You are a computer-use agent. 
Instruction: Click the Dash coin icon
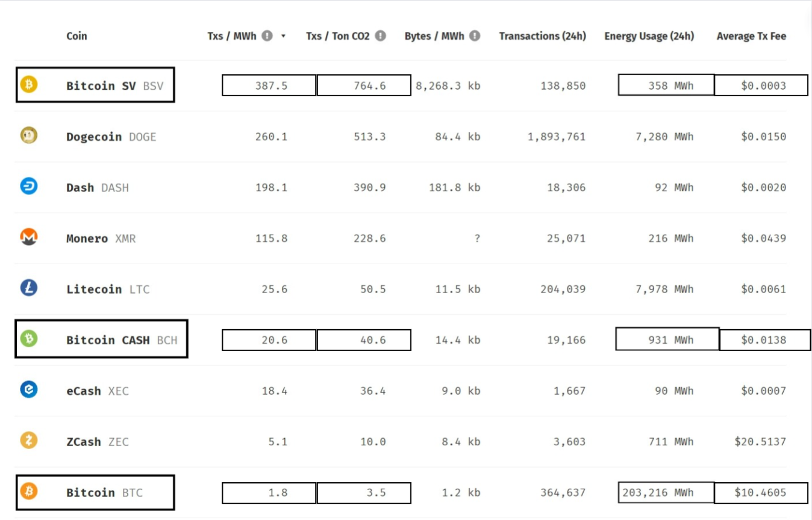coord(28,186)
